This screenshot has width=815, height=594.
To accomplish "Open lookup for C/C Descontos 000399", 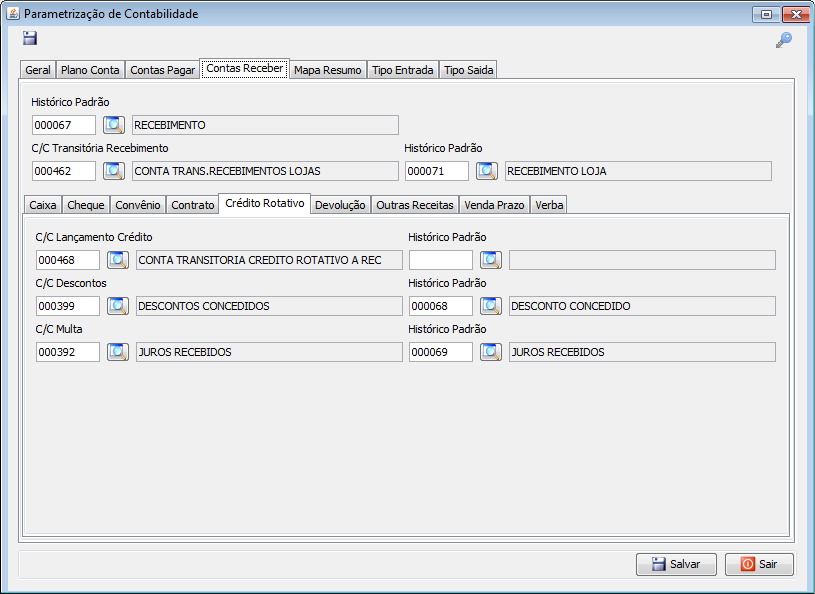I will click(118, 306).
